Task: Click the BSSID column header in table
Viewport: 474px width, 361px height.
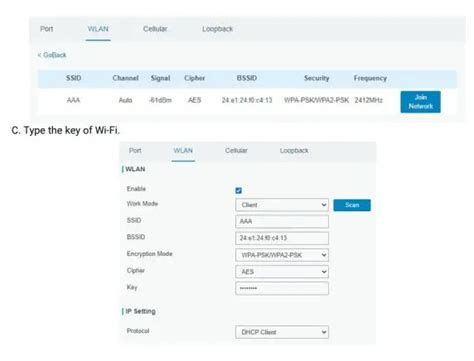Action: click(247, 78)
